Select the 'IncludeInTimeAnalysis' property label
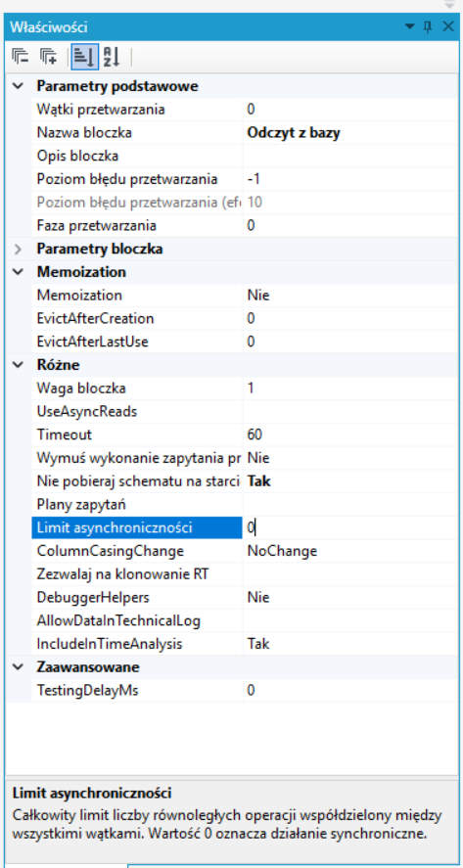This screenshot has width=463, height=868. (x=110, y=644)
